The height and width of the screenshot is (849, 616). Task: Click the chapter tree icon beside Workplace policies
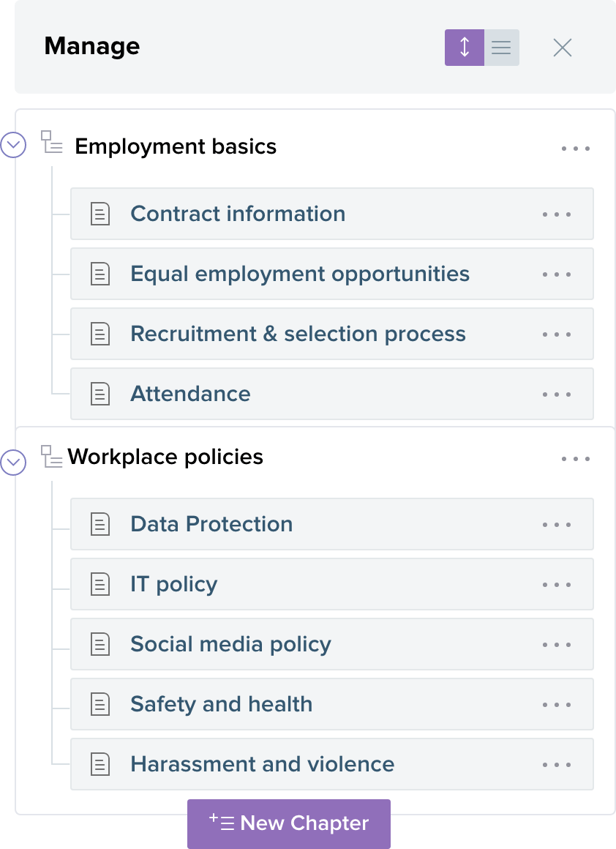coord(51,457)
